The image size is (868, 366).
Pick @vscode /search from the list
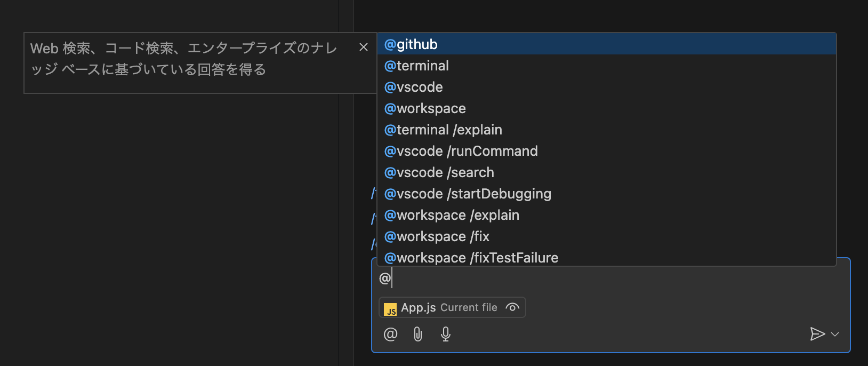tap(607, 172)
